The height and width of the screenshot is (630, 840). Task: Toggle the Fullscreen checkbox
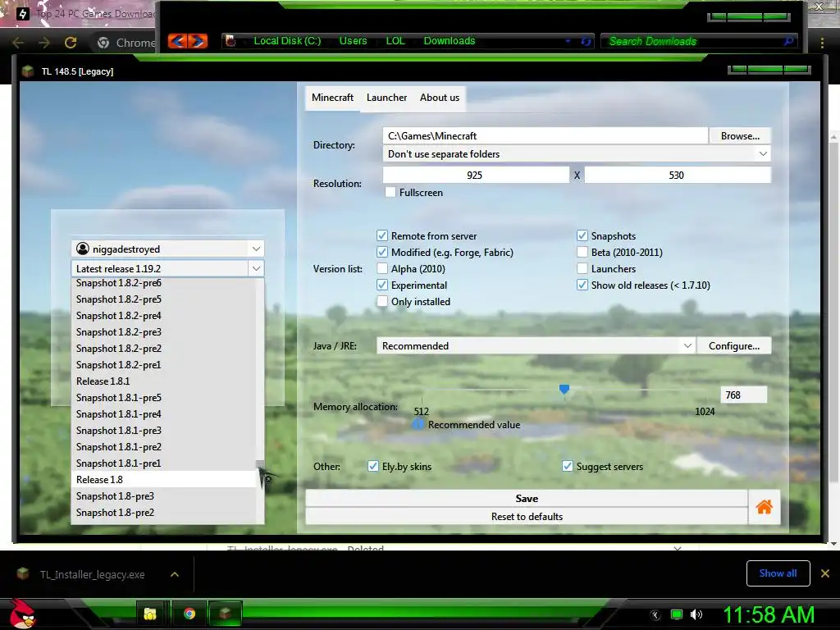390,192
